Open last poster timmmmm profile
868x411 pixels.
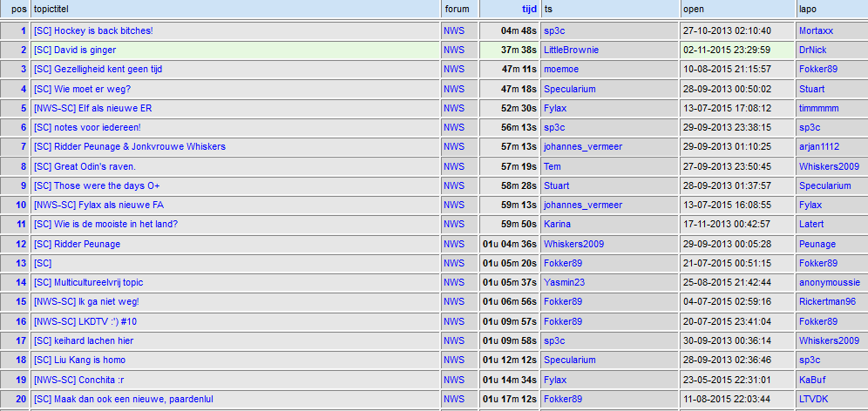point(818,109)
